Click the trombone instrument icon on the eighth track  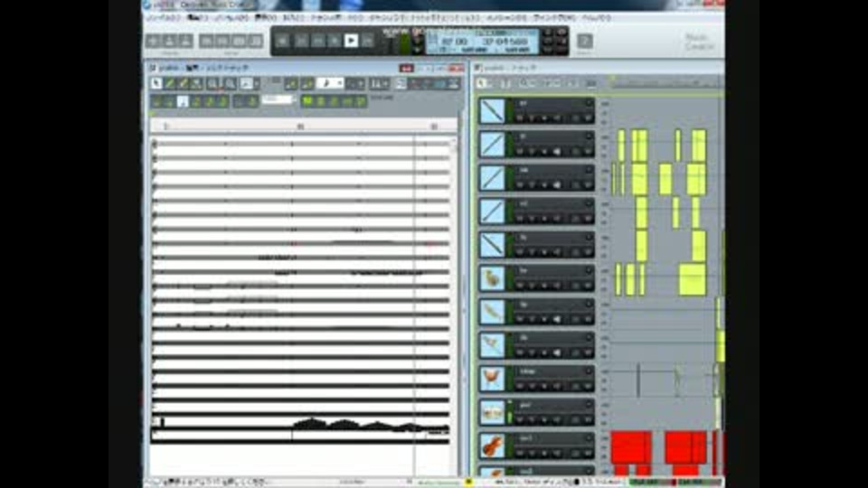coord(492,346)
